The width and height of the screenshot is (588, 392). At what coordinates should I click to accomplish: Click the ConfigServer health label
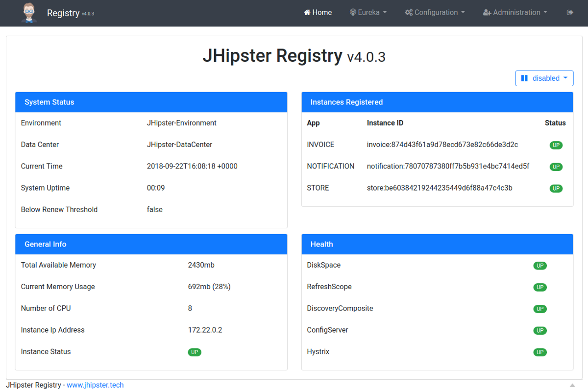328,330
